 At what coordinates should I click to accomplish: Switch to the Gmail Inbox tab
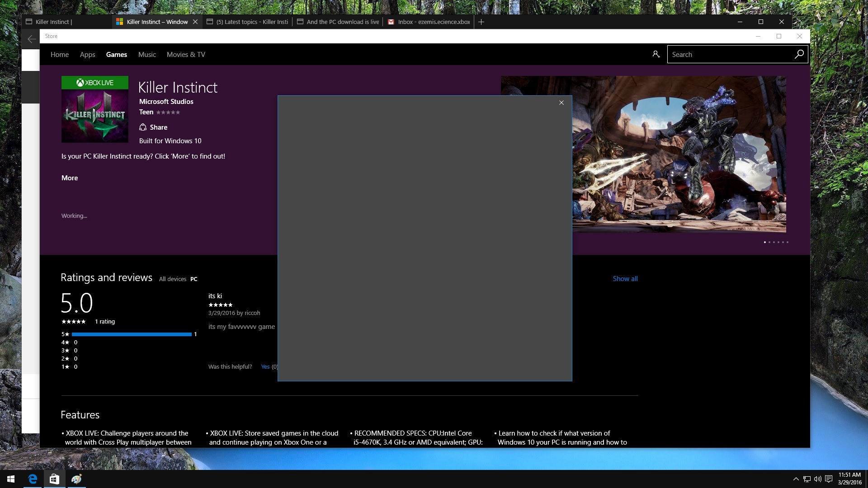point(429,22)
